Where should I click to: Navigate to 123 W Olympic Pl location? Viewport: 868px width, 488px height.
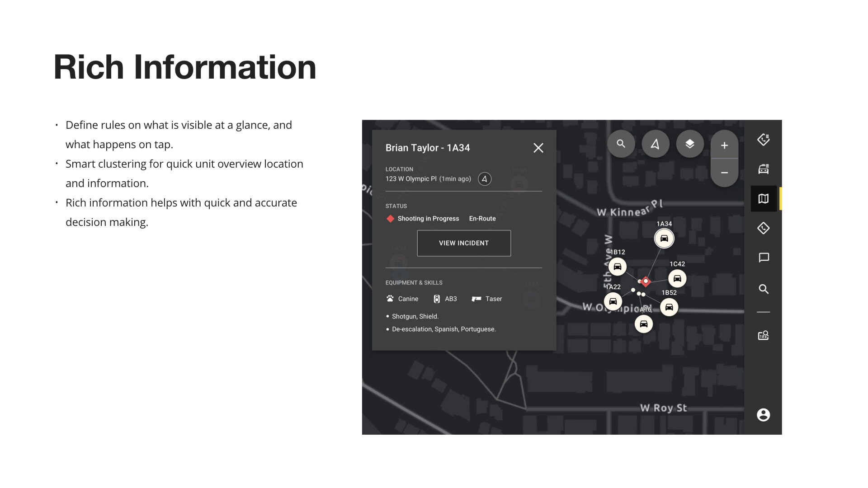coord(485,179)
